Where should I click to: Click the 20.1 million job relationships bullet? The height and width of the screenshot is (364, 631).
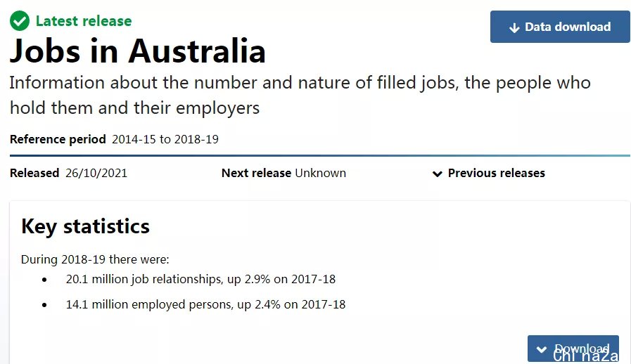[x=200, y=279]
